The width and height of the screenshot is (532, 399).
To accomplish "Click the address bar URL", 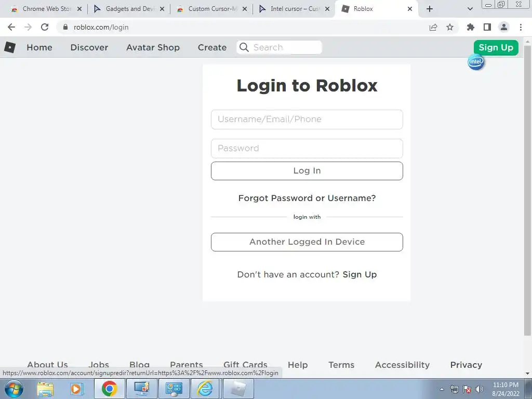I will 101,27.
